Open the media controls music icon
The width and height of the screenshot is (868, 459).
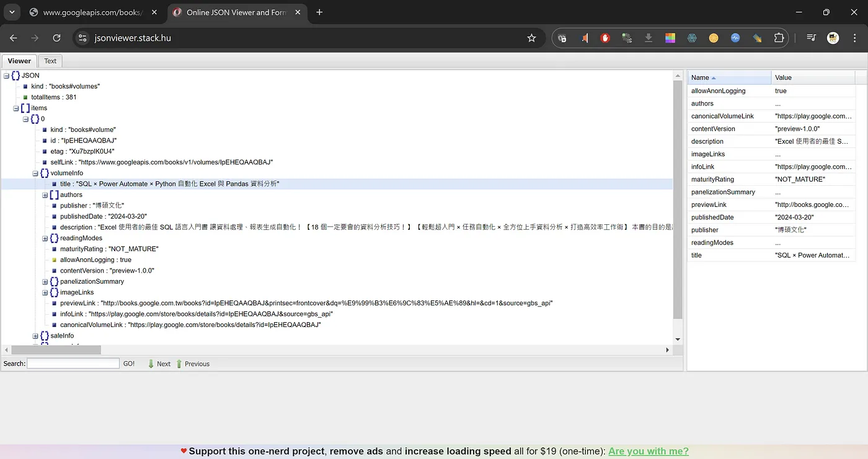point(811,38)
